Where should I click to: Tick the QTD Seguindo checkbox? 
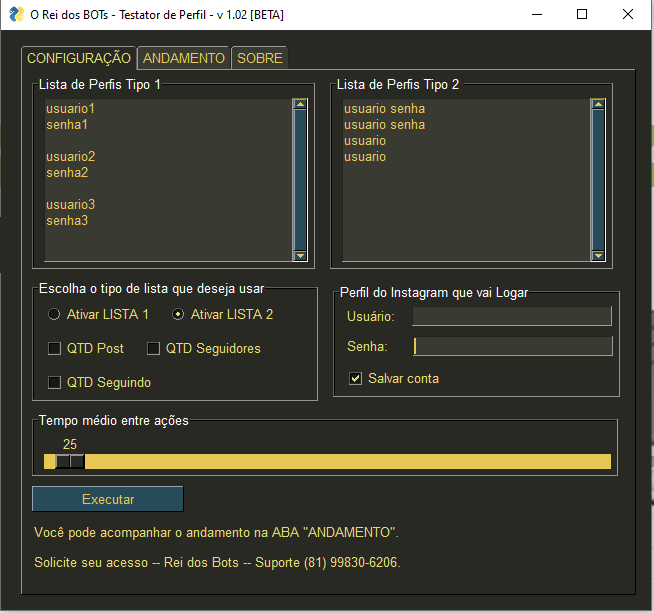[x=55, y=382]
